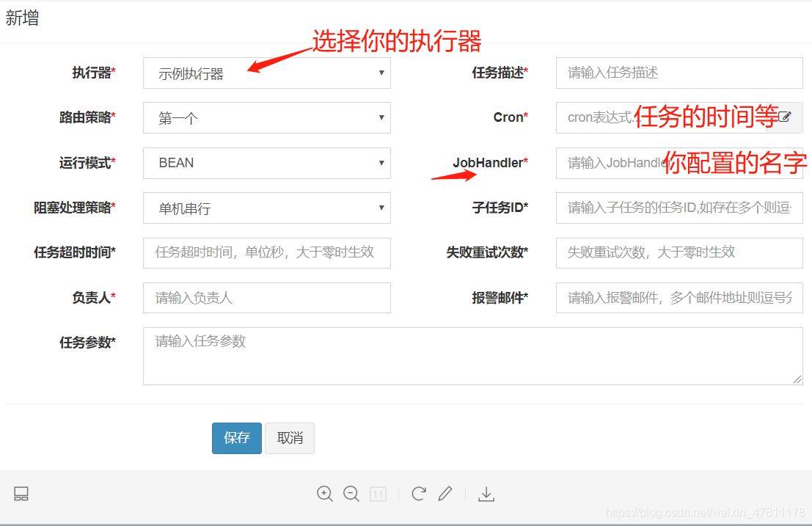Click the pencil edit icon in viewer toolbar

point(445,494)
